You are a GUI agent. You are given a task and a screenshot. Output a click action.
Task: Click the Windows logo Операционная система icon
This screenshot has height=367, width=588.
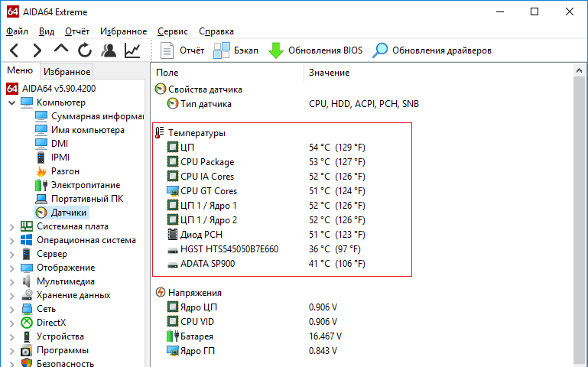click(27, 240)
